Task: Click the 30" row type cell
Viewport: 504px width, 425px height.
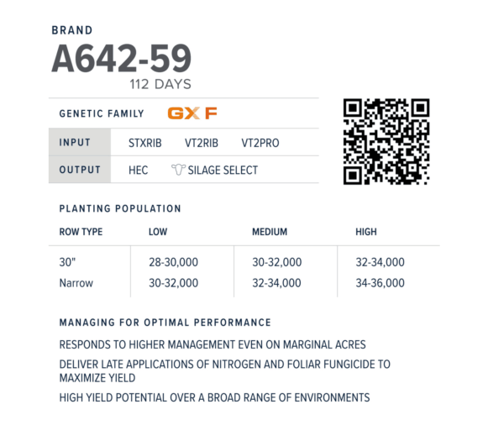Action: point(67,262)
